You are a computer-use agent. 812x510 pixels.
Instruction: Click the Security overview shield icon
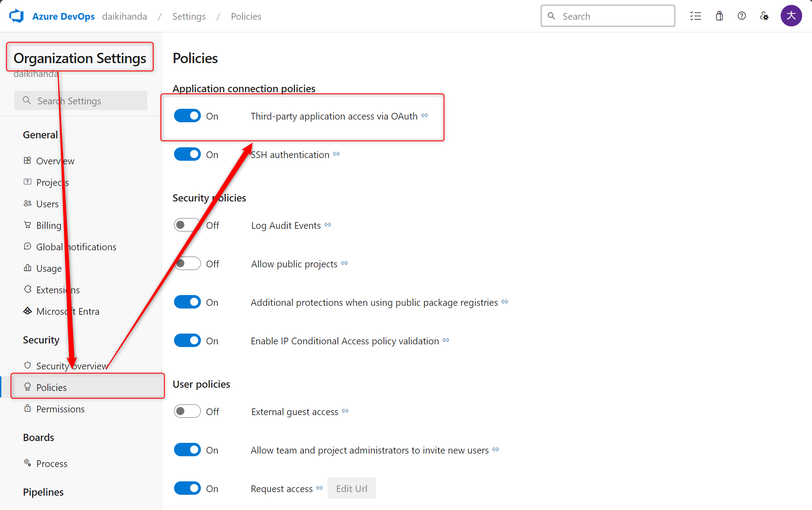coord(28,365)
